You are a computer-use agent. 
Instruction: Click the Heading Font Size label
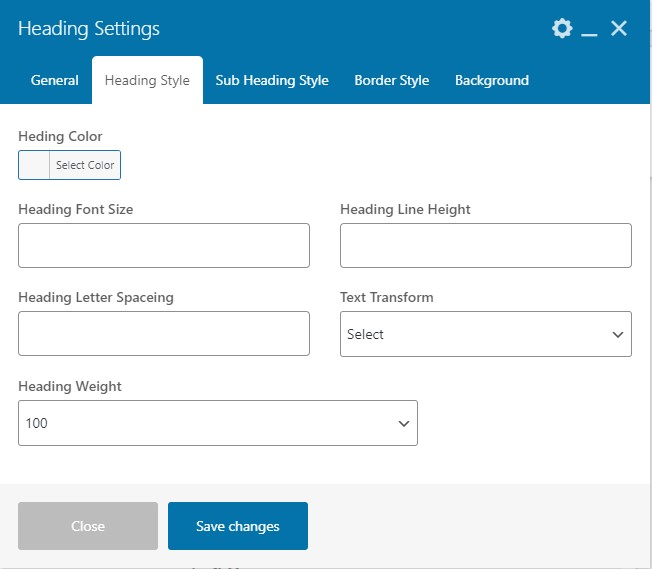click(75, 209)
